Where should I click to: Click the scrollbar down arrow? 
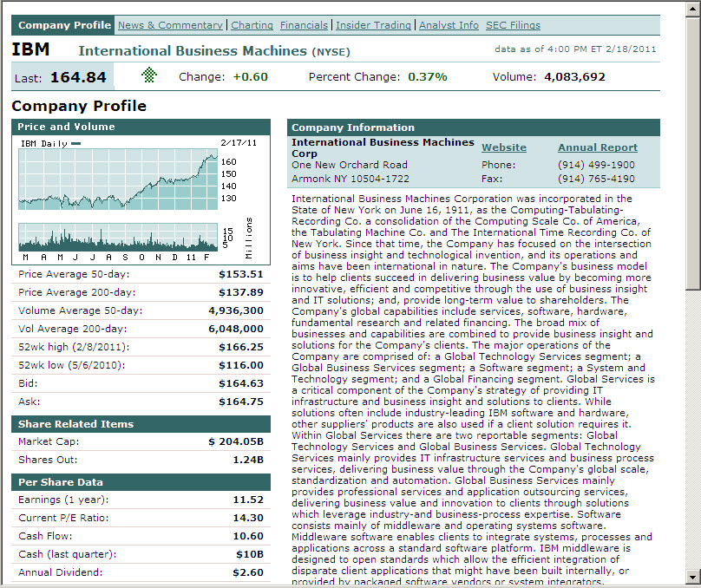pos(691,577)
